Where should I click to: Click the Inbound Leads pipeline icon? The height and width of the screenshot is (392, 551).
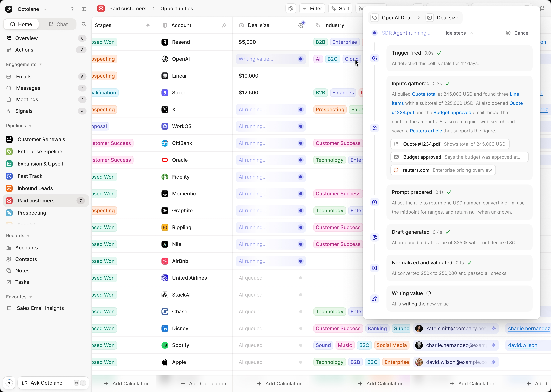point(9,188)
